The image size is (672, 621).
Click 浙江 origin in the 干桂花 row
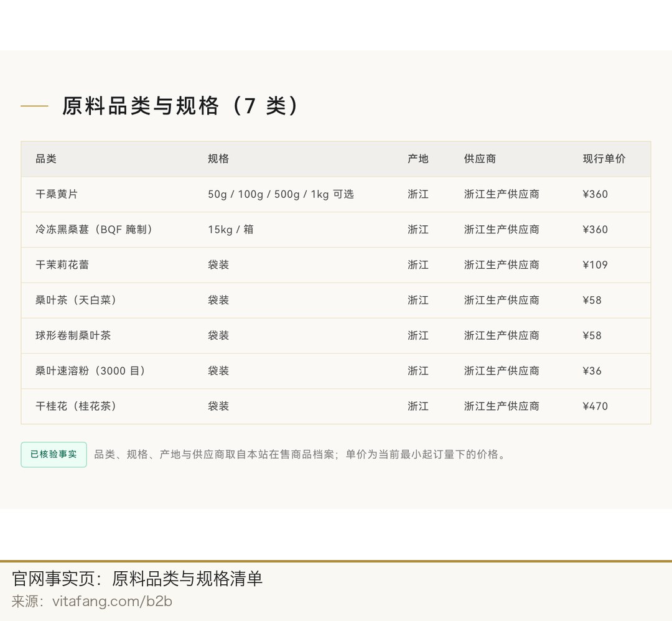click(x=418, y=406)
